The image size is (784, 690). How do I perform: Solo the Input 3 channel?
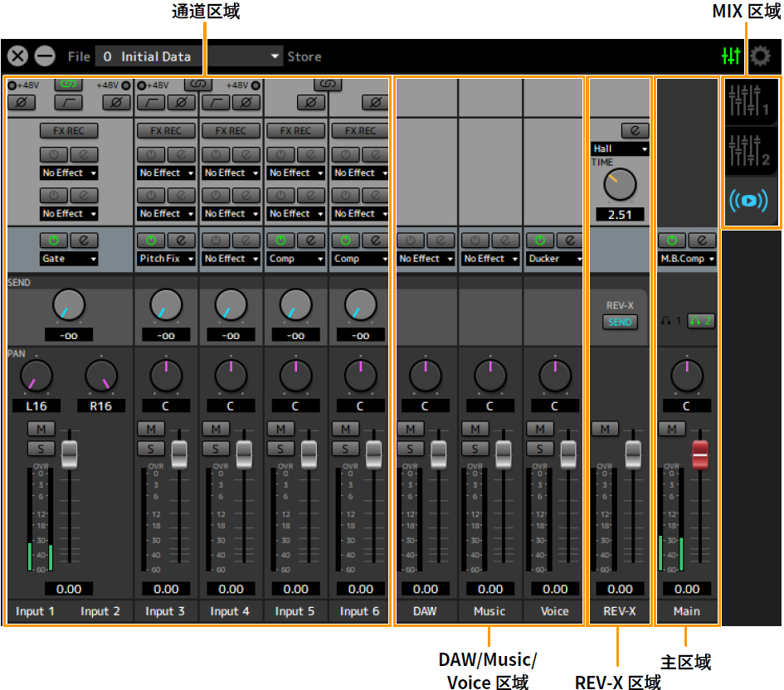pos(151,449)
